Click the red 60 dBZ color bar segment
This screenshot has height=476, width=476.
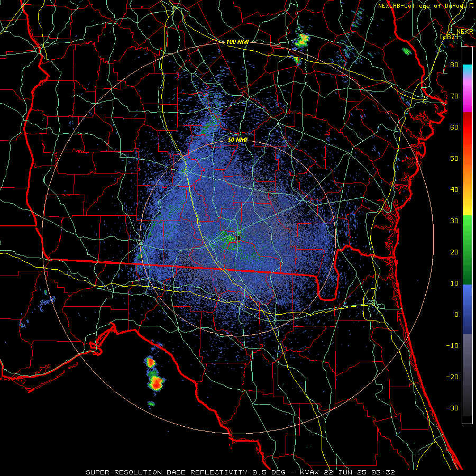(x=467, y=127)
